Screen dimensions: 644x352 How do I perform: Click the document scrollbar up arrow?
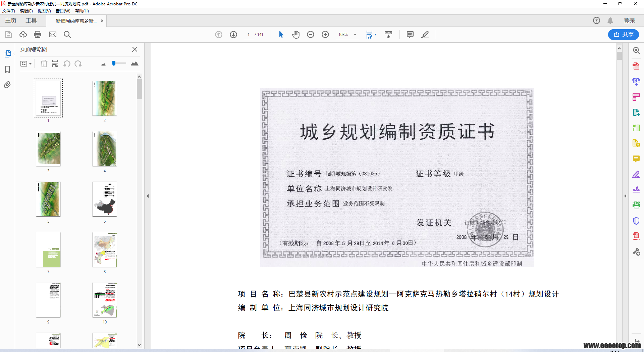coord(619,48)
